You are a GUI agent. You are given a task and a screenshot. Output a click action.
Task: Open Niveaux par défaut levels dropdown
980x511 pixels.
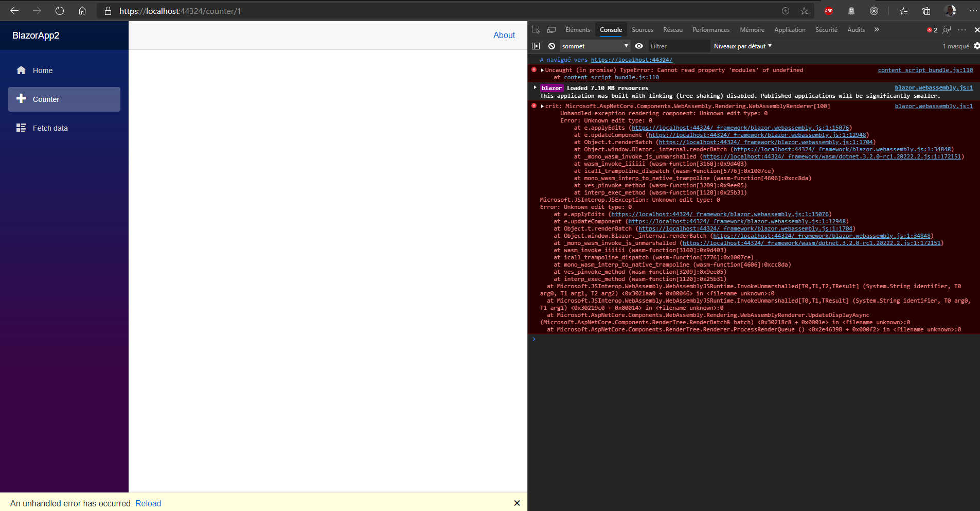click(x=742, y=46)
